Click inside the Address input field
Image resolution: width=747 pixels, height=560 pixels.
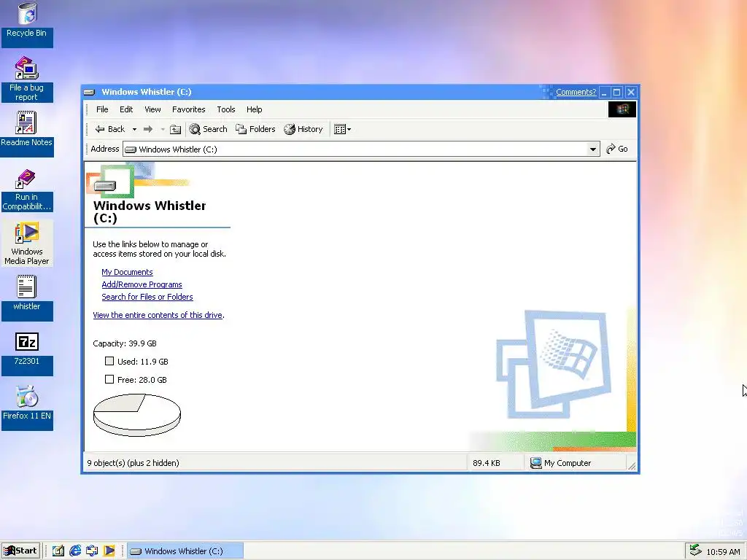pos(355,149)
